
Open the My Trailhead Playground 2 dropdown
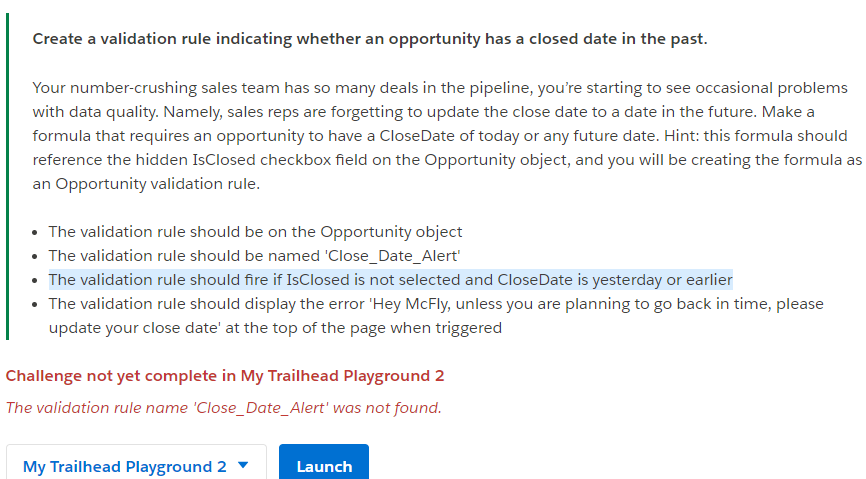(135, 466)
